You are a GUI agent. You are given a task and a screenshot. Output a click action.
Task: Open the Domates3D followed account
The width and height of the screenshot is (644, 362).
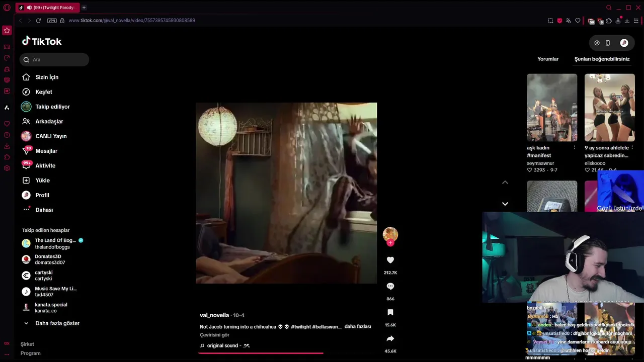(44, 259)
